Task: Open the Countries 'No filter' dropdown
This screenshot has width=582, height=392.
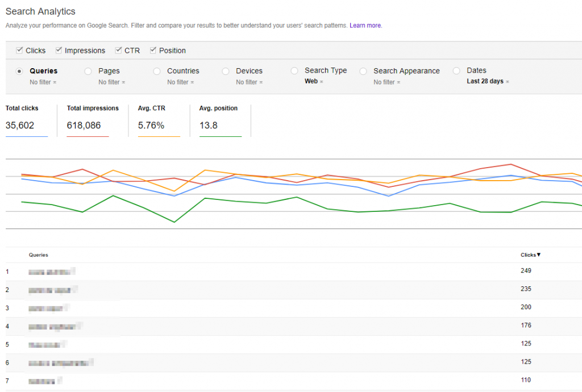Action: click(x=180, y=82)
